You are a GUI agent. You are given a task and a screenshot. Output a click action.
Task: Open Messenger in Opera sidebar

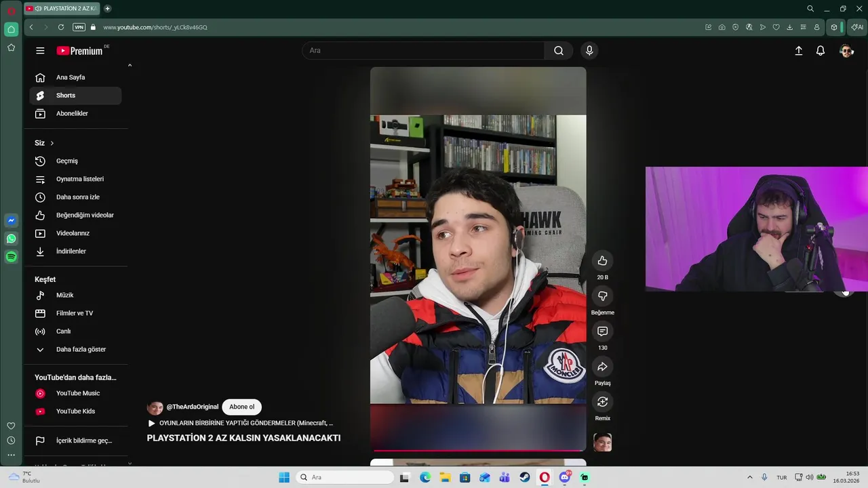pyautogui.click(x=11, y=220)
